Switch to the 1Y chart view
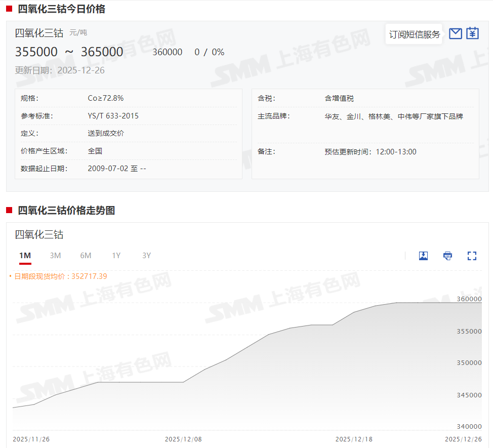 [x=116, y=256]
